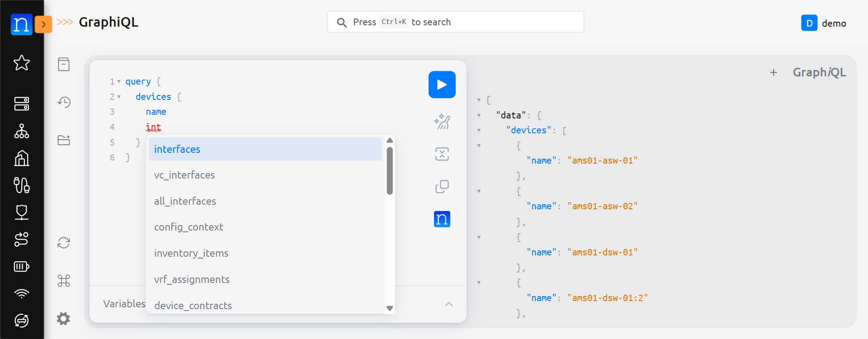Click the Merge fragments icon
Screen dimensions: 868x339
point(442,154)
